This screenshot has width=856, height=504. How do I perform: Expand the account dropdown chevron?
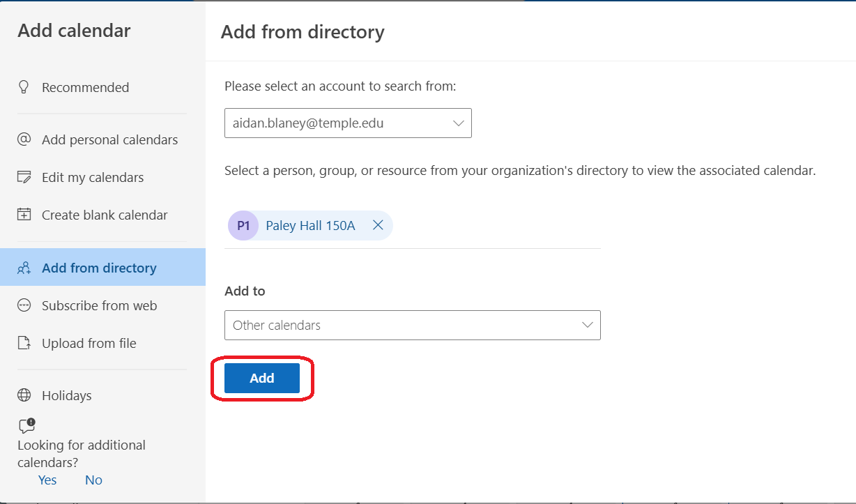coord(459,123)
